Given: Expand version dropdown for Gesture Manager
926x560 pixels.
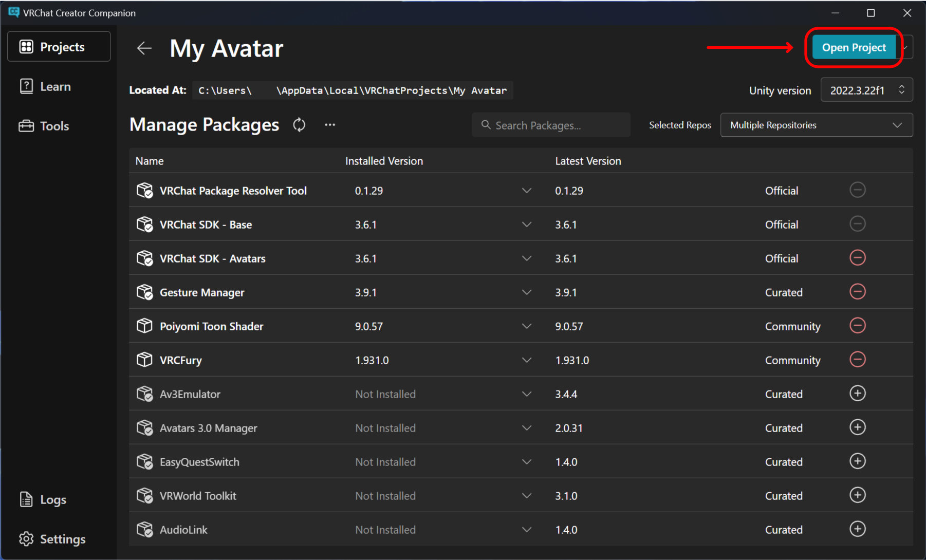Looking at the screenshot, I should click(x=526, y=292).
